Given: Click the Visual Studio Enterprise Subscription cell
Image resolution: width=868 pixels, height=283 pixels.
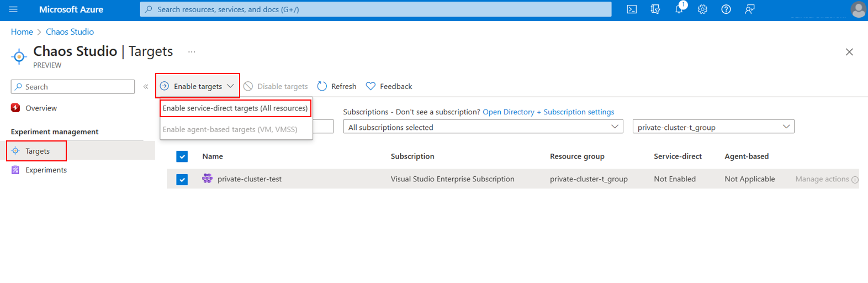Looking at the screenshot, I should 453,179.
